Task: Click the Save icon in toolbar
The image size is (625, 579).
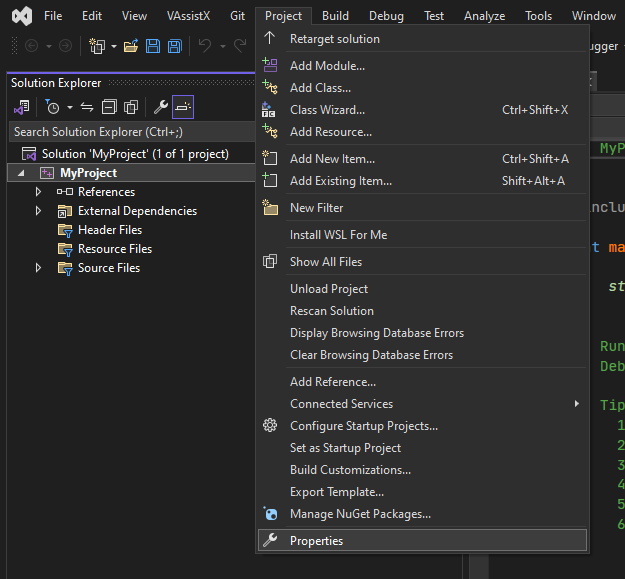Action: [x=153, y=46]
